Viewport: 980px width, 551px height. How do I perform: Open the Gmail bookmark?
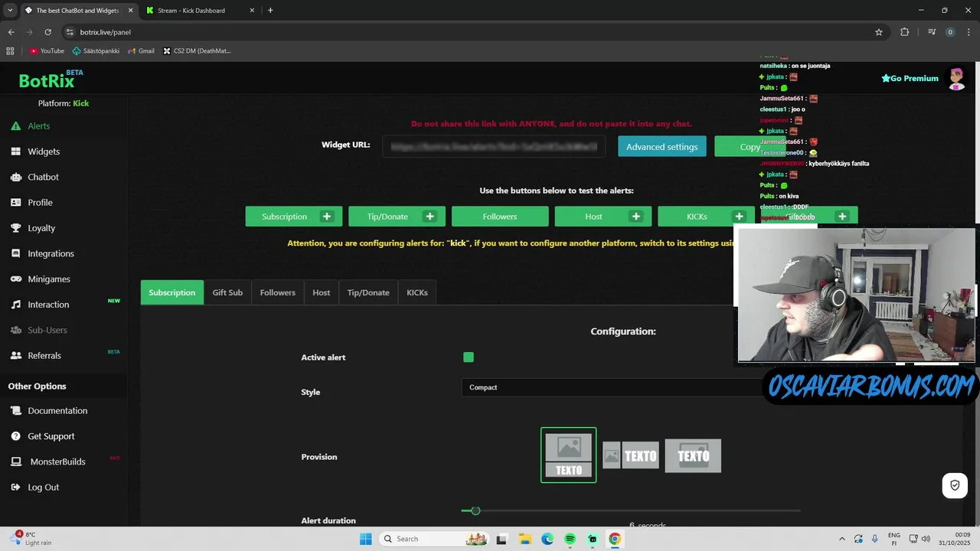pyautogui.click(x=141, y=51)
